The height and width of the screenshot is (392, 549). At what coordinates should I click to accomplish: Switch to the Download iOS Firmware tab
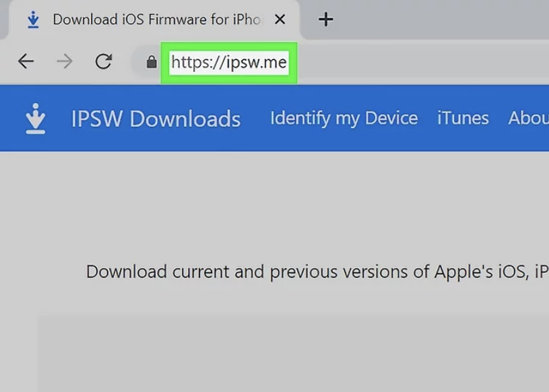[x=141, y=20]
